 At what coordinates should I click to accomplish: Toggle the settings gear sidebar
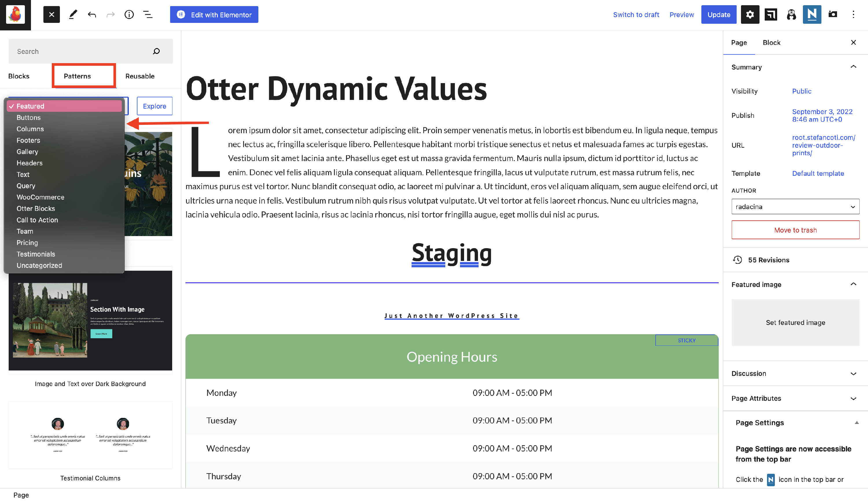coord(750,14)
